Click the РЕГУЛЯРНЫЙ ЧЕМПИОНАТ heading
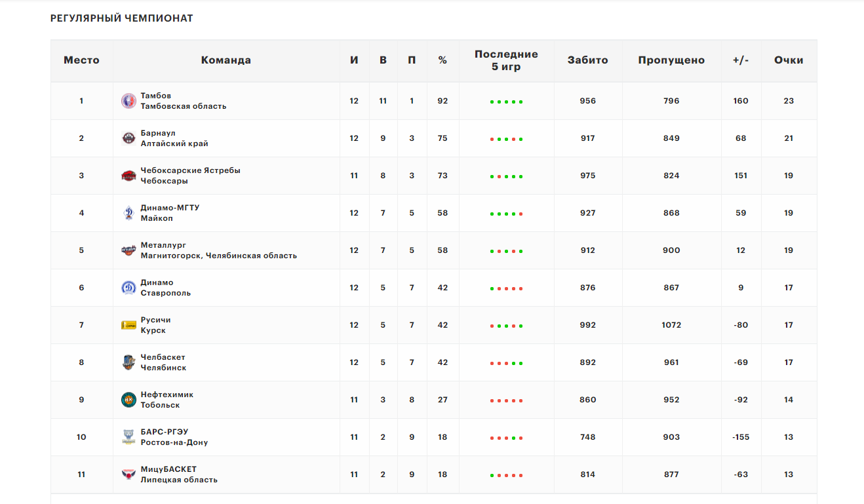Screen dimensions: 864x504 pyautogui.click(x=122, y=18)
